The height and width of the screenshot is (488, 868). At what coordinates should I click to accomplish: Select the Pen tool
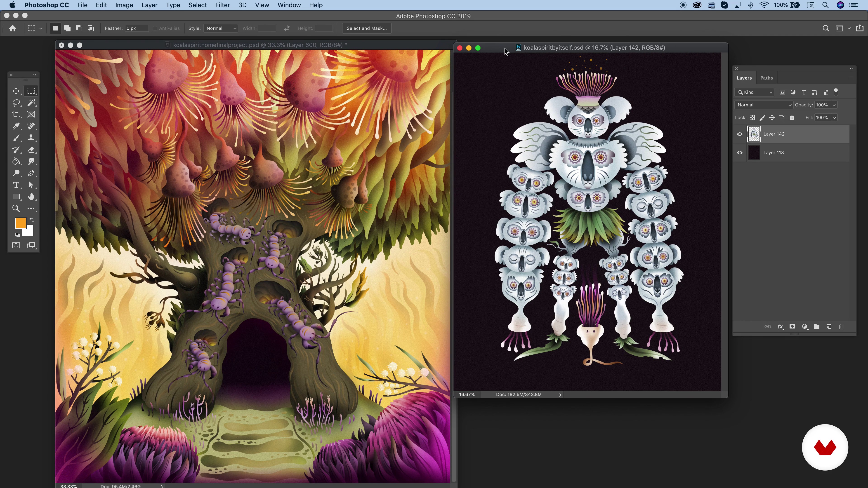31,174
